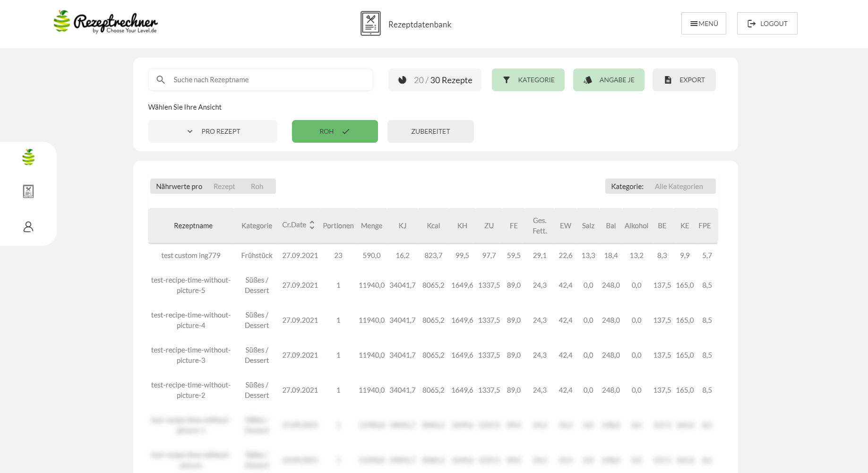Click the Rezeptdatenbank title text
This screenshot has height=473, width=868.
coord(420,25)
